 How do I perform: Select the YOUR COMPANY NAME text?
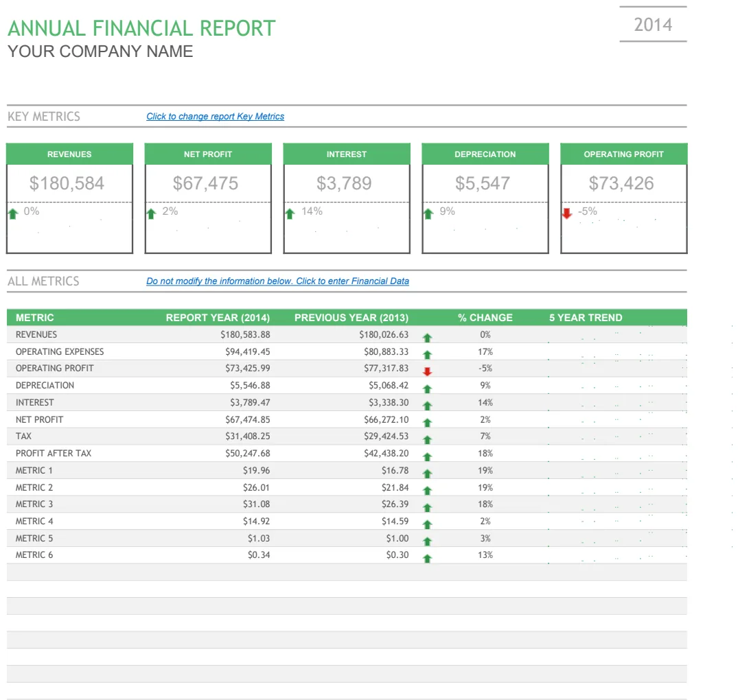100,51
